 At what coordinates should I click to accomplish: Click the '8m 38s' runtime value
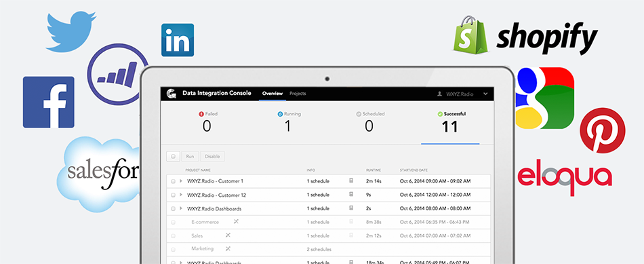pyautogui.click(x=374, y=222)
